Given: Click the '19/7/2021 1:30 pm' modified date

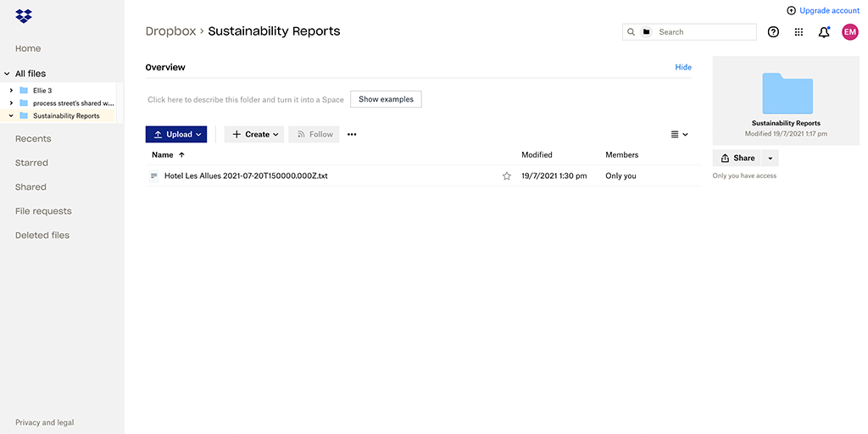Looking at the screenshot, I should [554, 176].
